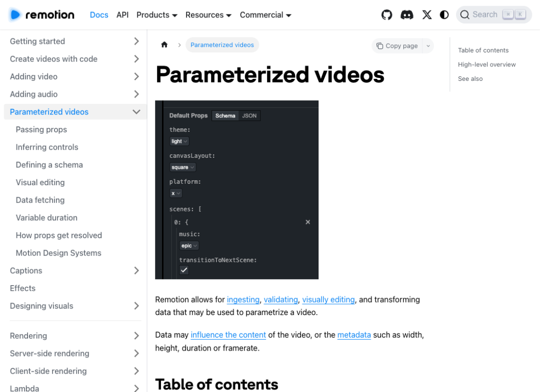The image size is (540, 392).
Task: Open Data fetching sidebar page
Action: pyautogui.click(x=40, y=200)
